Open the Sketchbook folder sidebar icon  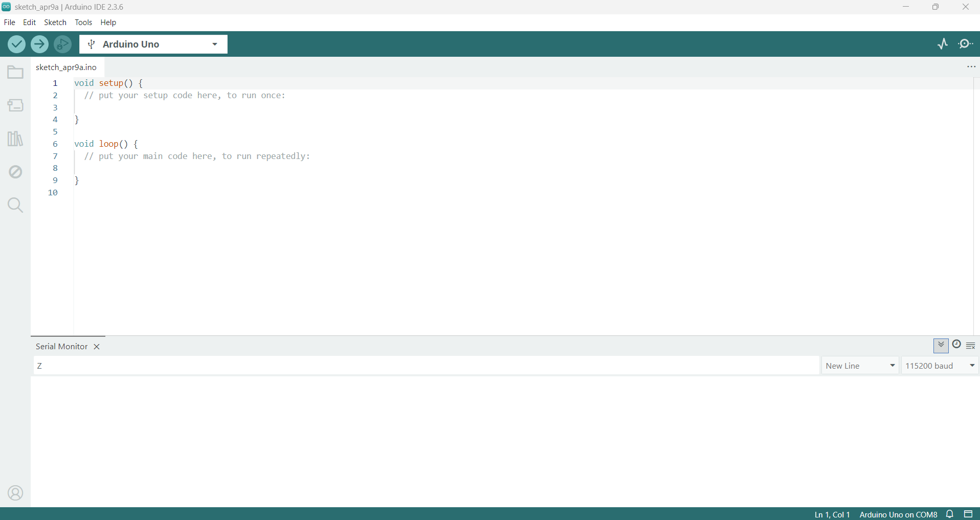(x=15, y=72)
